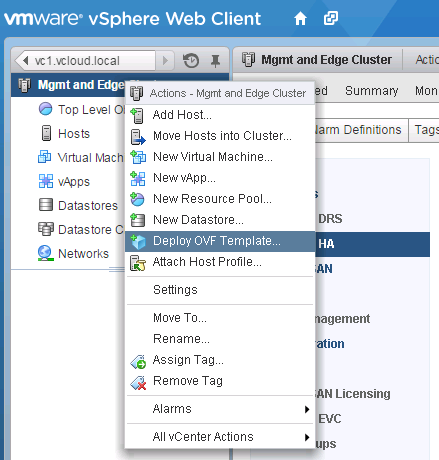439x460 pixels.
Task: Expand All vCenter Actions submenu arrow
Action: pyautogui.click(x=307, y=437)
